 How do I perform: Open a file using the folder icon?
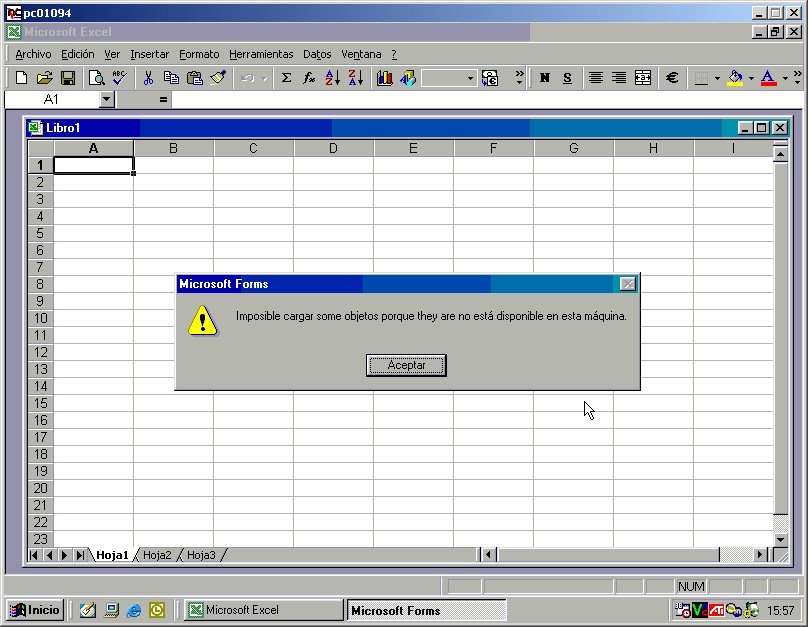44,78
